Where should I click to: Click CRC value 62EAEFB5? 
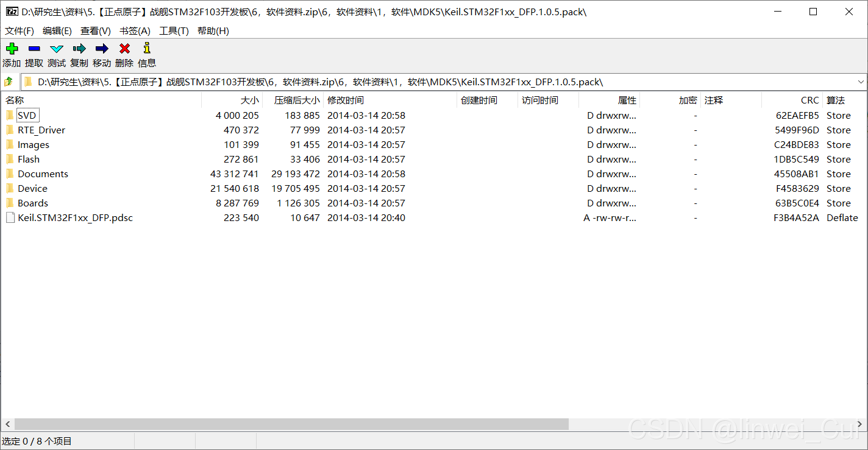[797, 115]
